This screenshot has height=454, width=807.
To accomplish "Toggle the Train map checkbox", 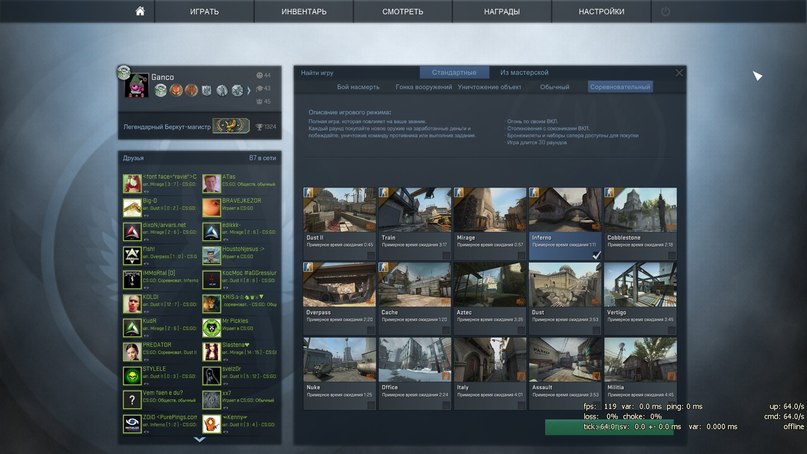I will pos(446,255).
